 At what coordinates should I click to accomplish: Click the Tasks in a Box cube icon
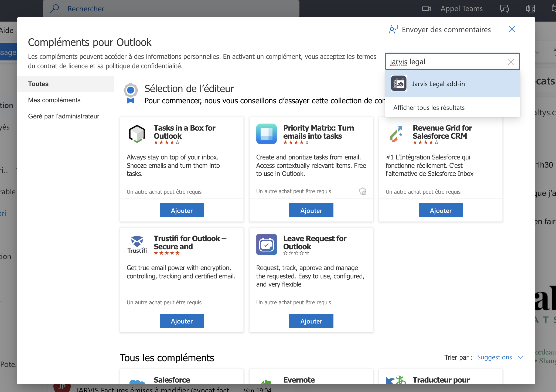pos(137,134)
